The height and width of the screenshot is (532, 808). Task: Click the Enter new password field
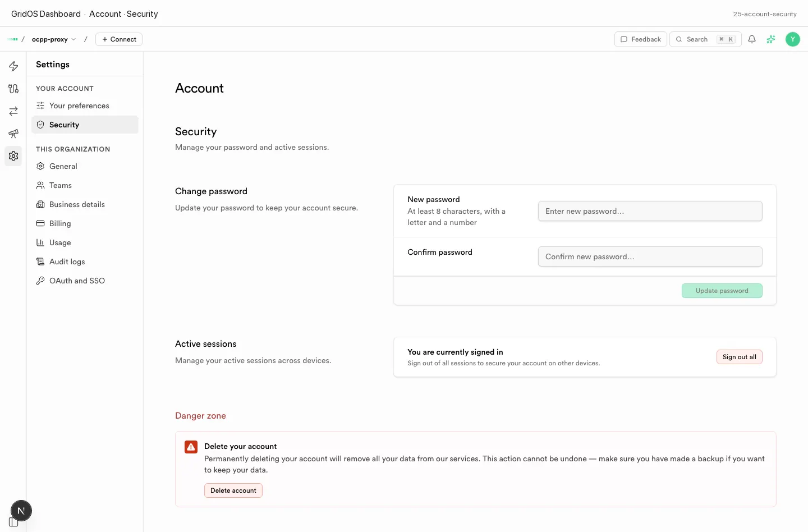point(650,211)
